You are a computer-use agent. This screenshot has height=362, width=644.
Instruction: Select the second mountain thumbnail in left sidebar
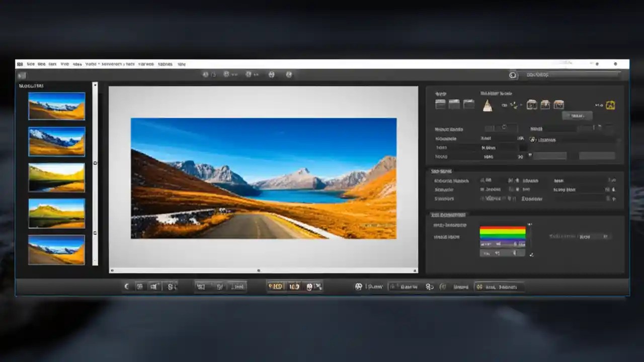pyautogui.click(x=56, y=141)
